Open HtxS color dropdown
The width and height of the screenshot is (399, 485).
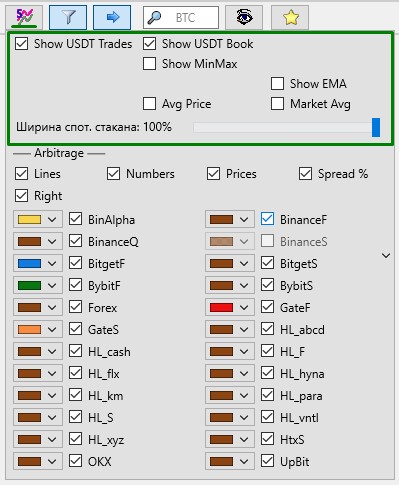tap(230, 439)
